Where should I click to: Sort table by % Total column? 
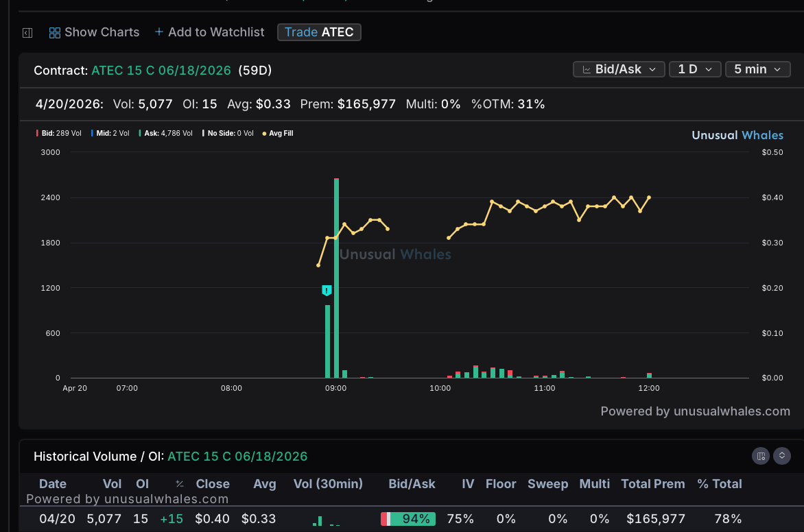[720, 484]
